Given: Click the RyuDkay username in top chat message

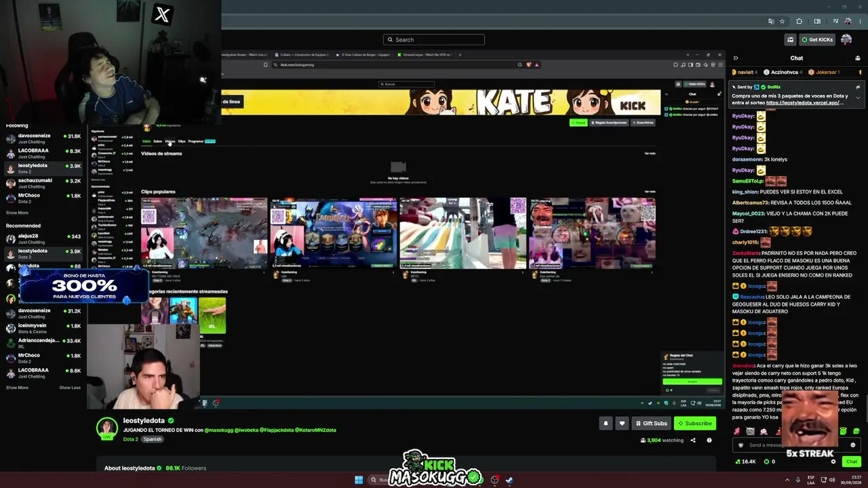Looking at the screenshot, I should coord(743,116).
